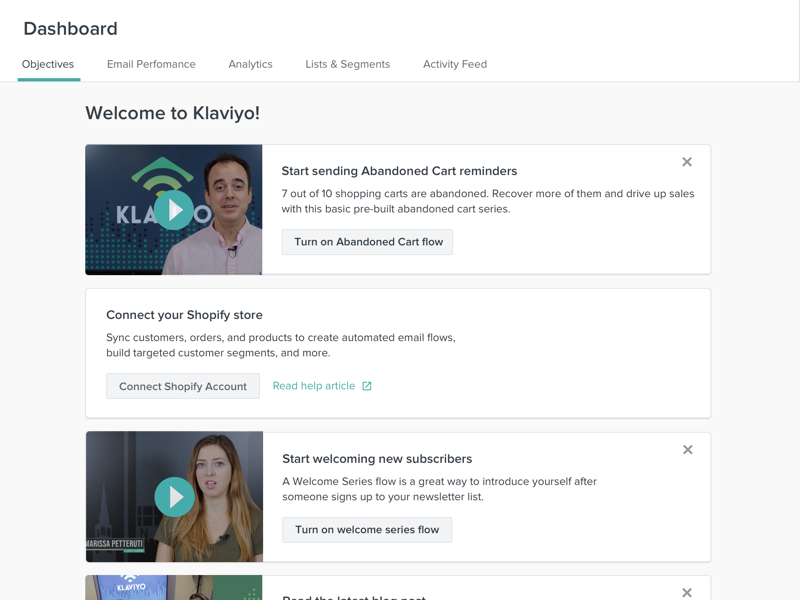800x600 pixels.
Task: Close the latest blog post card
Action: pos(687,592)
